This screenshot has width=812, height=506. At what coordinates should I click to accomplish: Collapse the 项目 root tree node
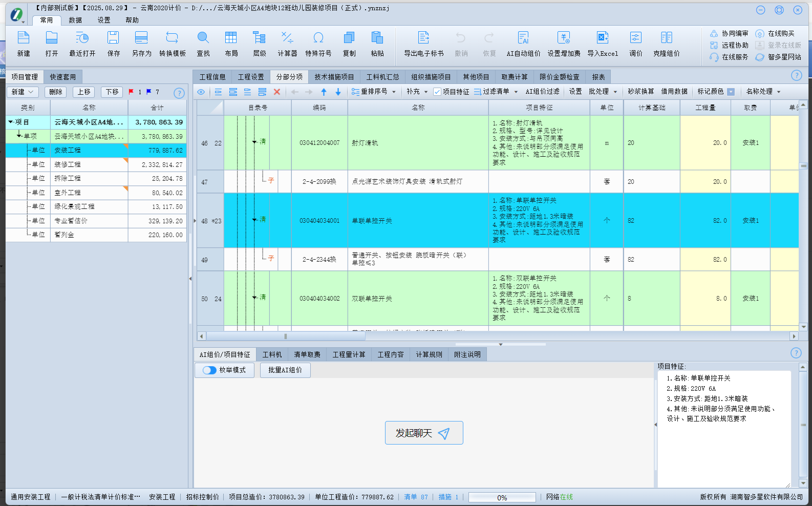click(x=11, y=122)
